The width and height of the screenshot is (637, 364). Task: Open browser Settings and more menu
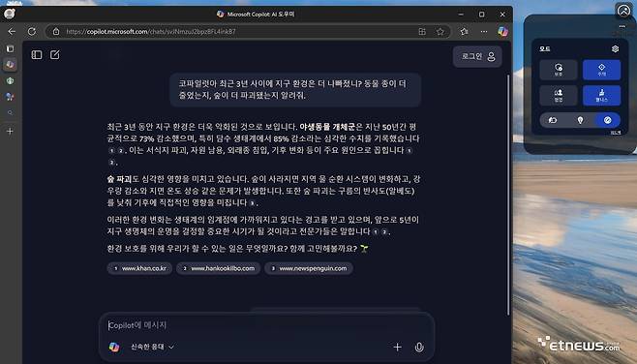[x=484, y=31]
